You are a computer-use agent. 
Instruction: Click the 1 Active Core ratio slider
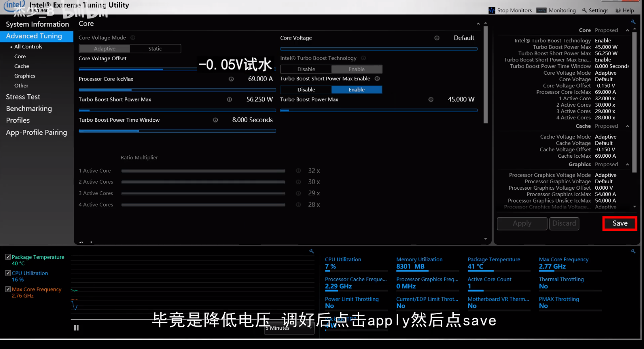203,171
